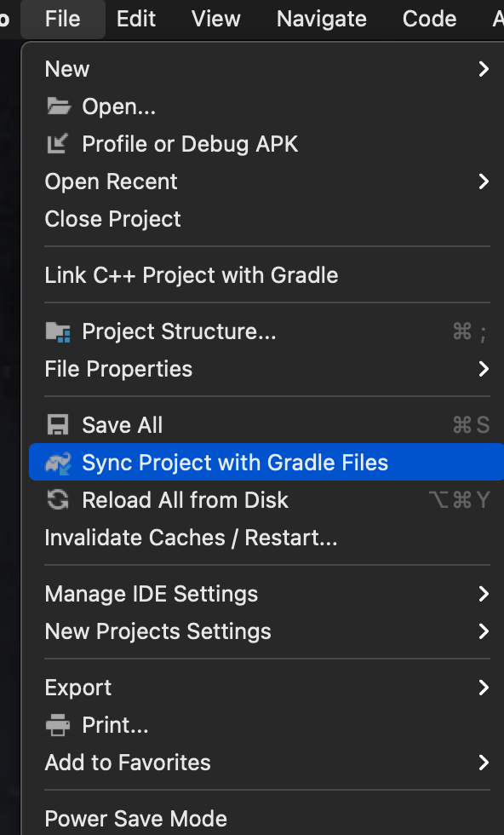The image size is (504, 835).
Task: Toggle Power Save Mode
Action: click(x=266, y=819)
